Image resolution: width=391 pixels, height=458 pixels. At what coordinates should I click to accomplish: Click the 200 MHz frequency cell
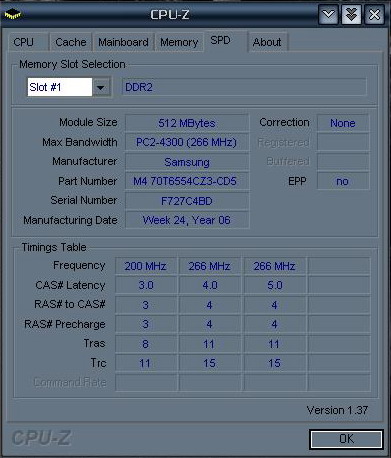[x=146, y=266]
